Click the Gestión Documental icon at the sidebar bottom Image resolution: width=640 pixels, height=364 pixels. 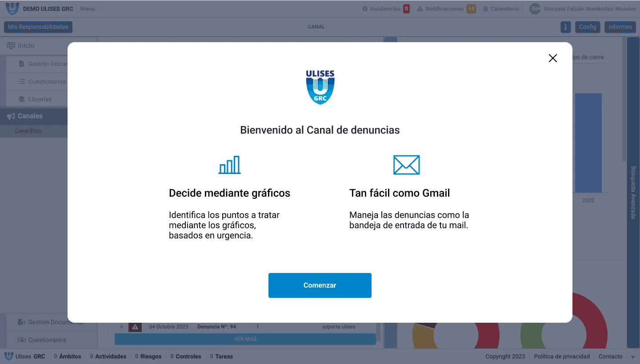tap(21, 322)
